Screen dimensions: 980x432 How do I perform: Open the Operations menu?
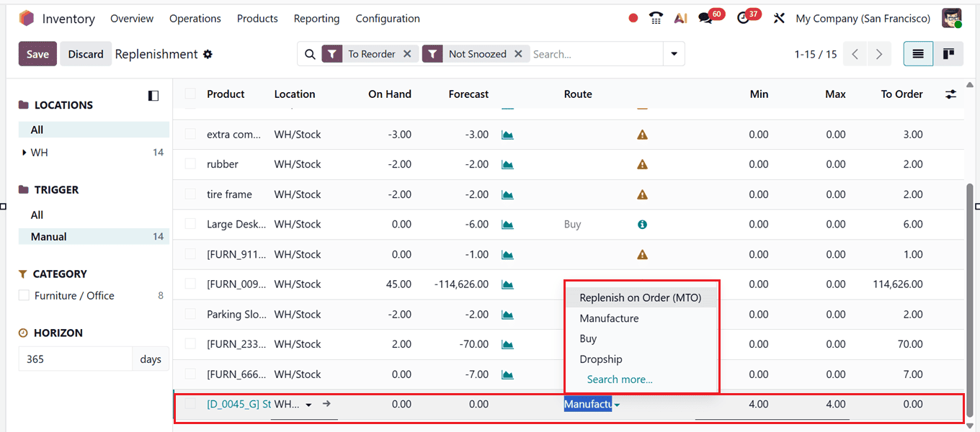tap(195, 18)
